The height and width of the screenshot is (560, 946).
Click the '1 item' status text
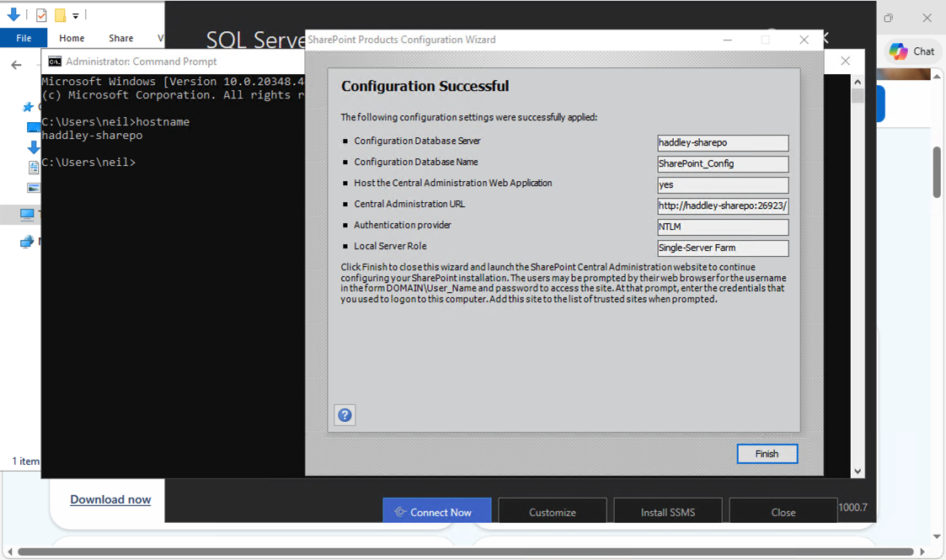(x=25, y=461)
